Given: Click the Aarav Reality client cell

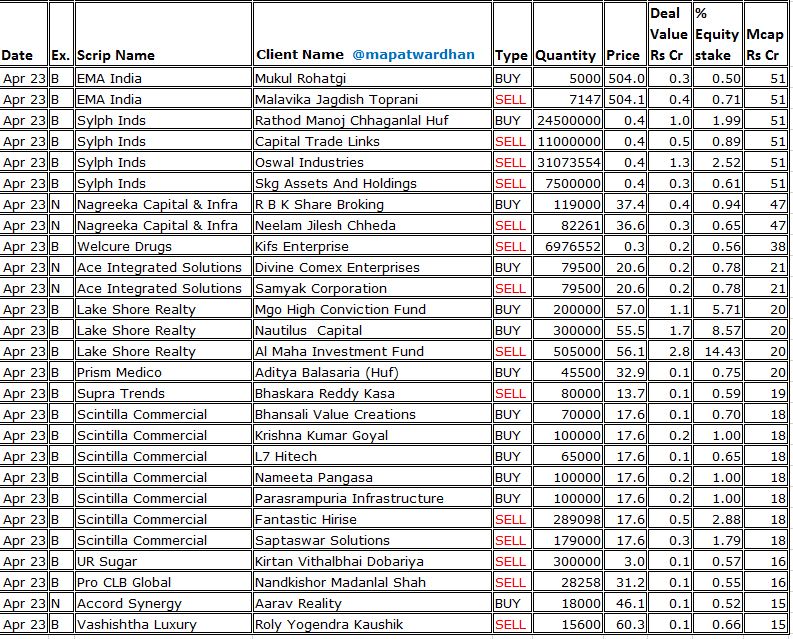Looking at the screenshot, I should tap(372, 603).
